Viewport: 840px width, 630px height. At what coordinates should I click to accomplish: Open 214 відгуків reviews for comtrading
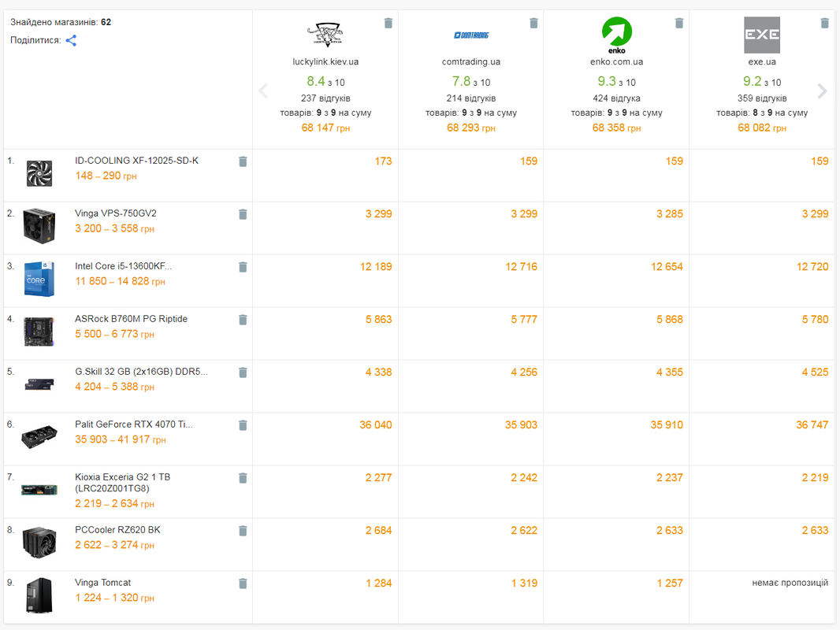click(x=471, y=98)
